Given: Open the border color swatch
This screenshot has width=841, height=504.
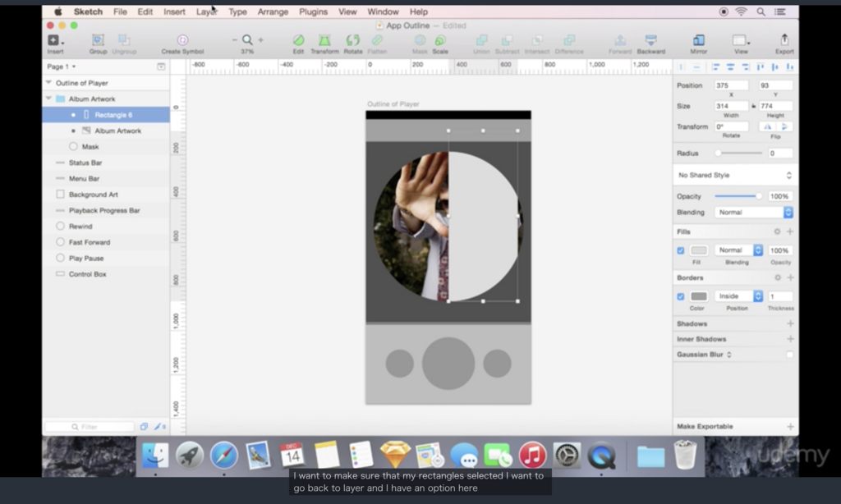Looking at the screenshot, I should (698, 296).
